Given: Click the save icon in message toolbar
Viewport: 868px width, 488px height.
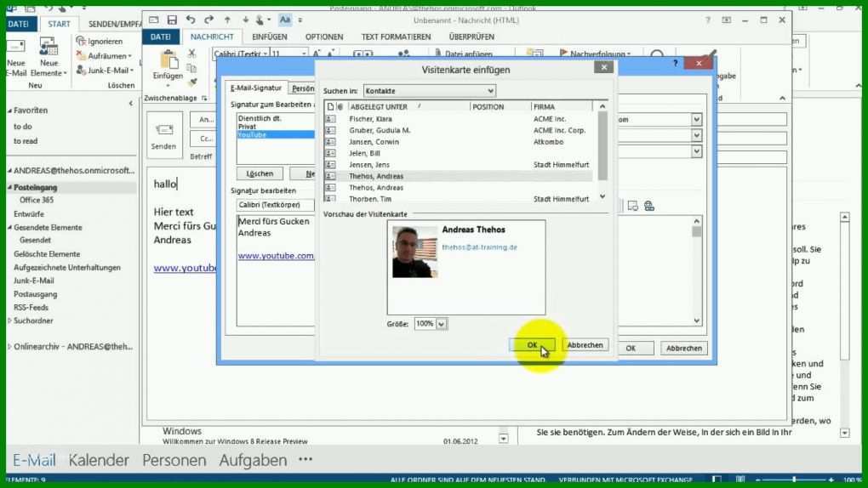Looking at the screenshot, I should (172, 20).
